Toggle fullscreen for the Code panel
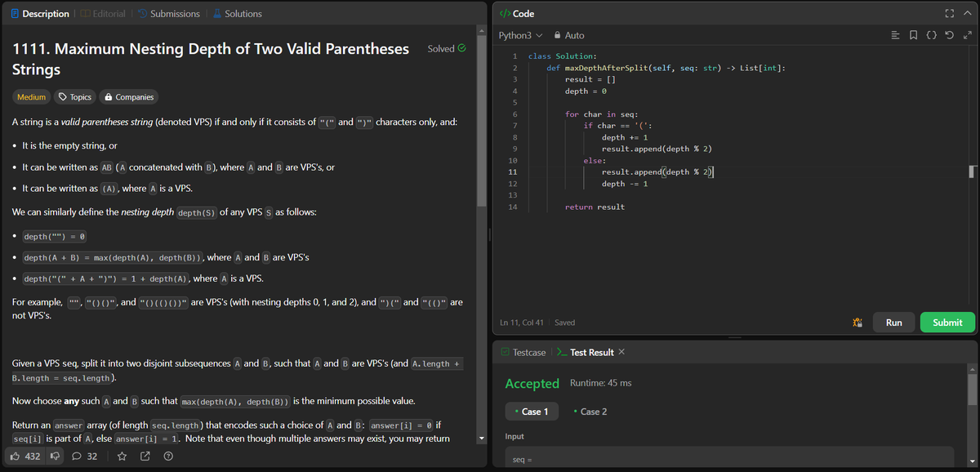Viewport: 980px width, 472px height. pos(949,14)
